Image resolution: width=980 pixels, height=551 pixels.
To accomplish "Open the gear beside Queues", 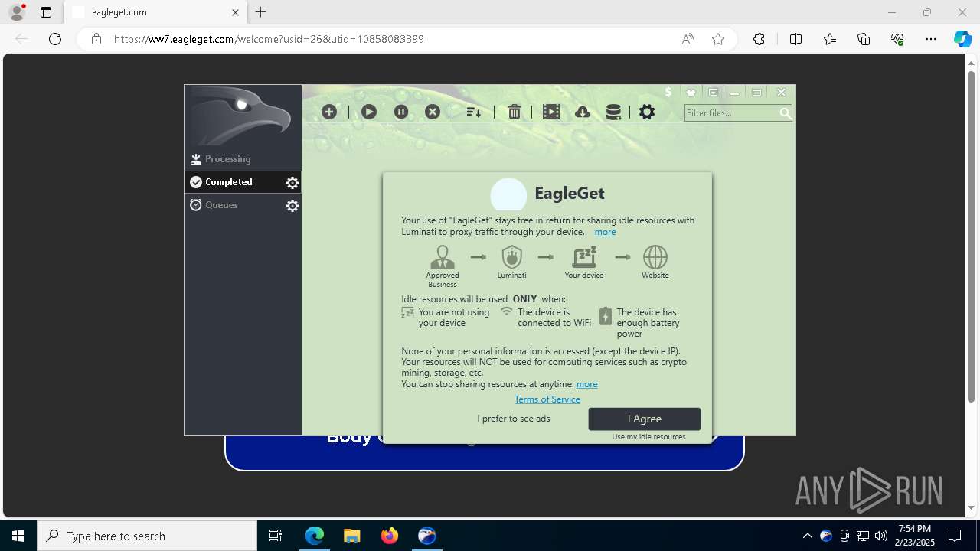I will click(292, 206).
